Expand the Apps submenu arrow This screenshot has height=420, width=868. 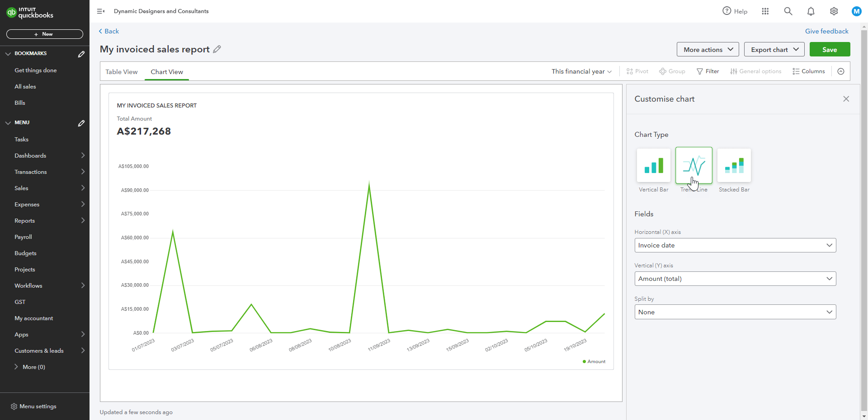83,334
